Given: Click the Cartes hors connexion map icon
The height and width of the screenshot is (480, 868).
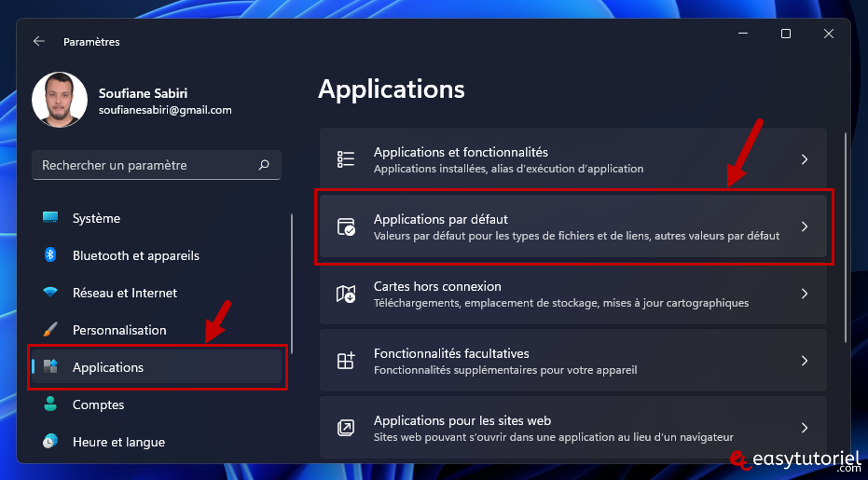Looking at the screenshot, I should coord(346,294).
